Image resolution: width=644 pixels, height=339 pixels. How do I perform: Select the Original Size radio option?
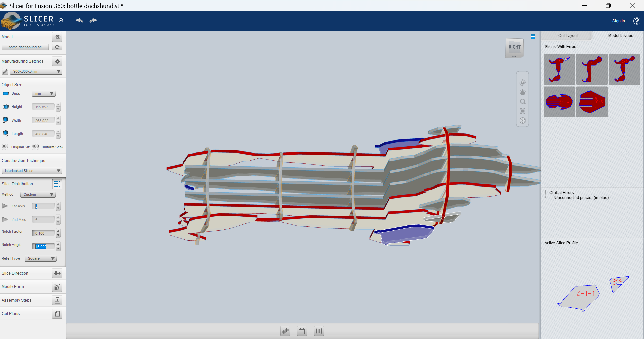5,147
